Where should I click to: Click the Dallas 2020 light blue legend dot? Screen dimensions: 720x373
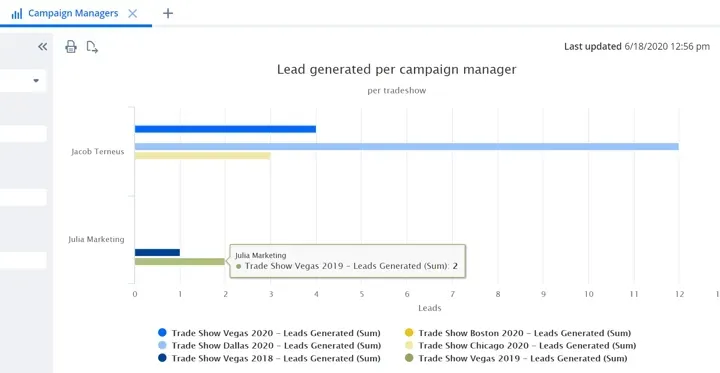click(x=162, y=345)
